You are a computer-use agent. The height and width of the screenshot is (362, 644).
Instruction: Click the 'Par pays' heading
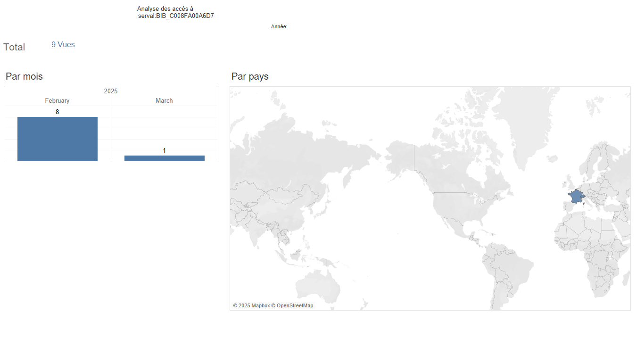(250, 76)
